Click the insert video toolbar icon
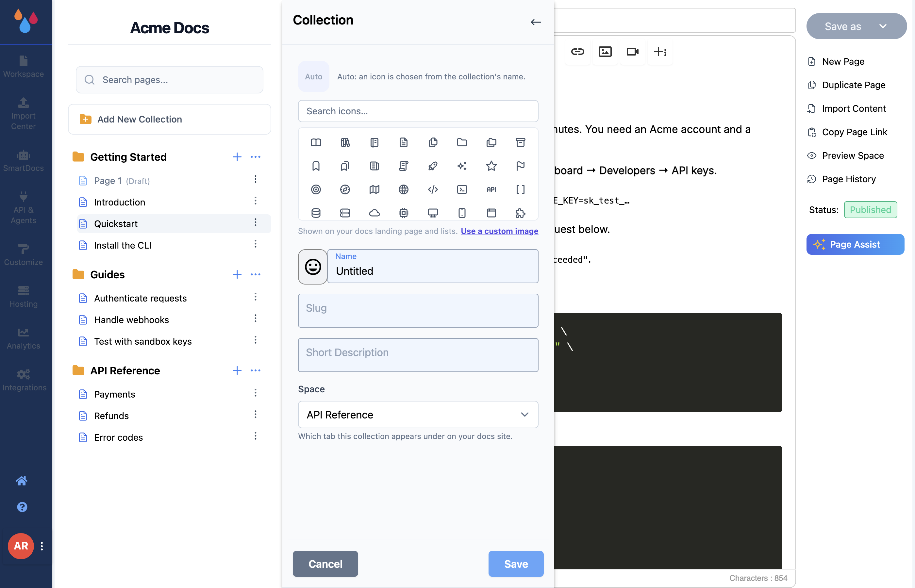Image resolution: width=915 pixels, height=588 pixels. click(632, 52)
